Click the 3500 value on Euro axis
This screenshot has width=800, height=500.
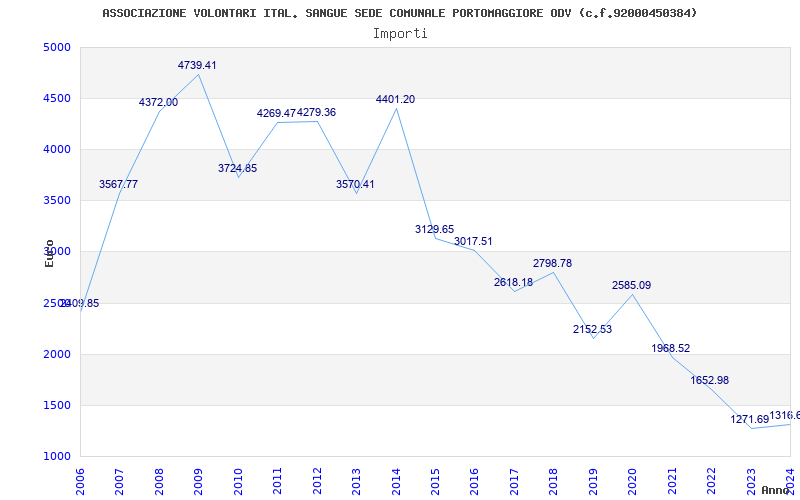(57, 201)
